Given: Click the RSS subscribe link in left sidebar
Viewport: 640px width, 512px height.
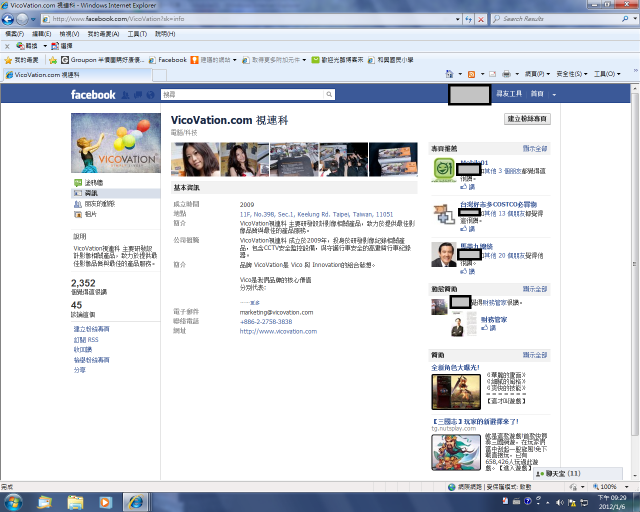Looking at the screenshot, I should (x=86, y=340).
